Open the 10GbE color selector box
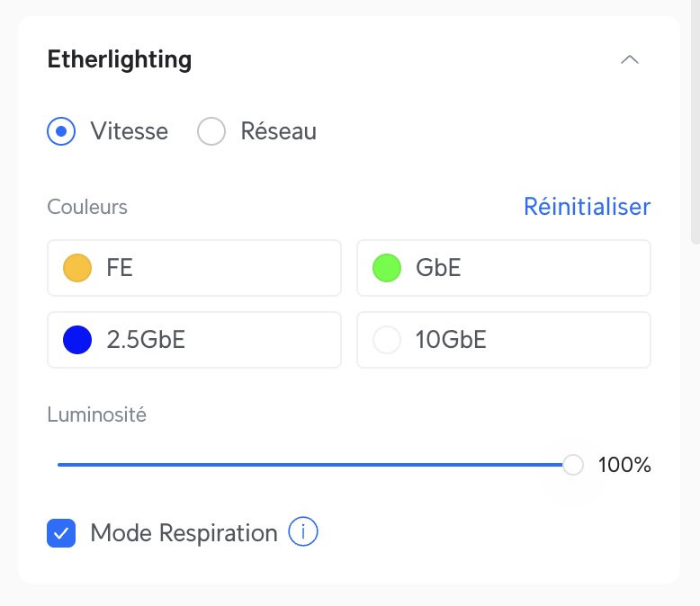 click(x=504, y=340)
